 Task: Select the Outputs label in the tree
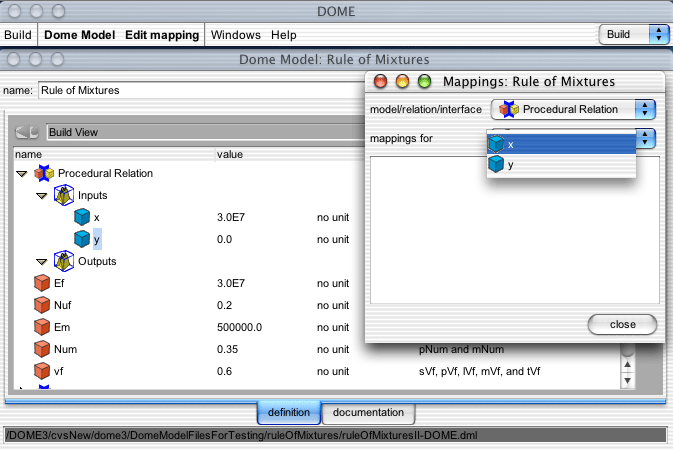pyautogui.click(x=97, y=261)
